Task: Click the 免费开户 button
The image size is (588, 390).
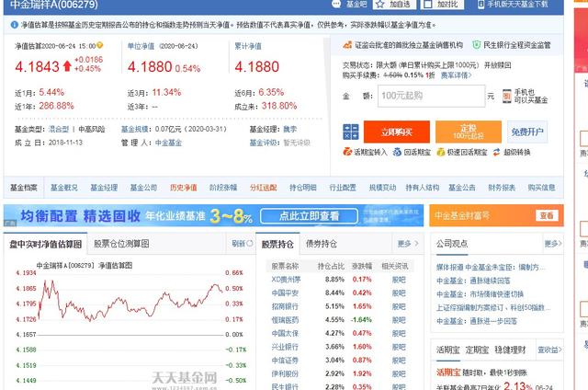Action: click(x=527, y=132)
